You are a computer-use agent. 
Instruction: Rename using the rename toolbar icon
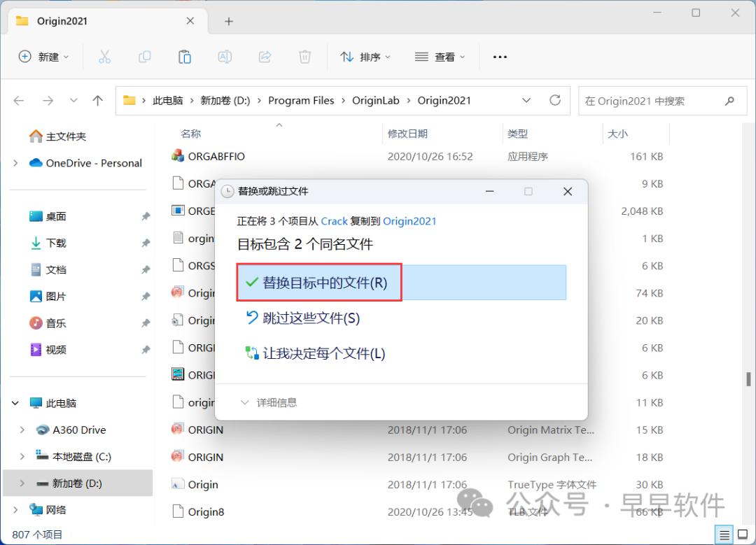(224, 57)
